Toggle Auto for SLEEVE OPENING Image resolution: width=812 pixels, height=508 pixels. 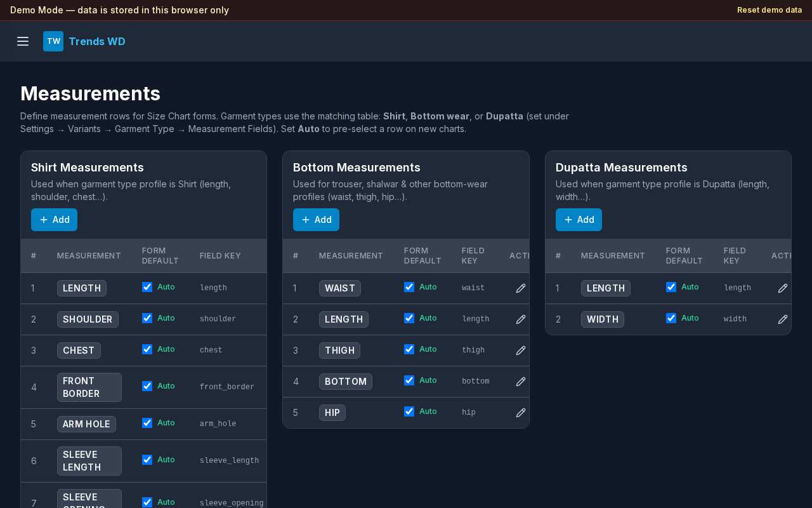[x=147, y=502]
